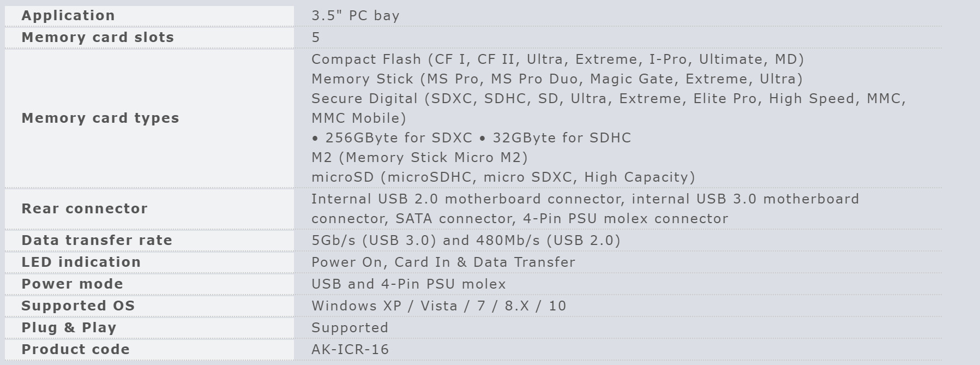
Task: Click the Rear connector label
Action: [x=85, y=208]
